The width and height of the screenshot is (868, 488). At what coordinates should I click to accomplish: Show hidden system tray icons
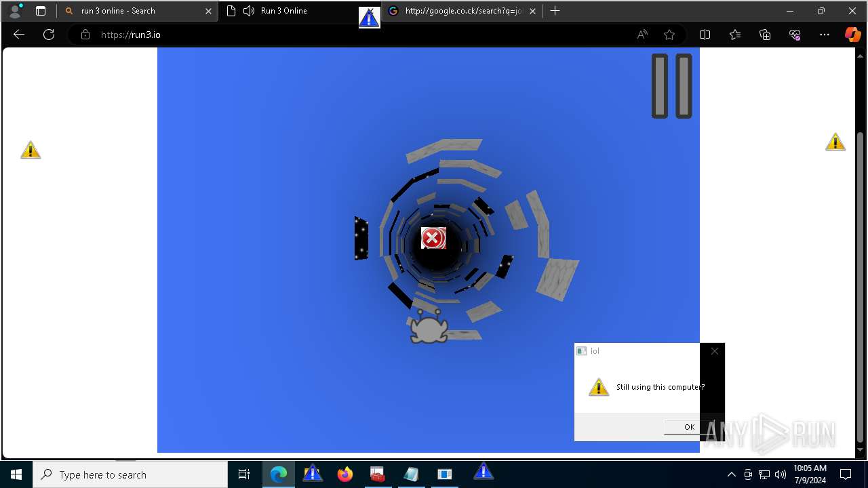coord(731,474)
